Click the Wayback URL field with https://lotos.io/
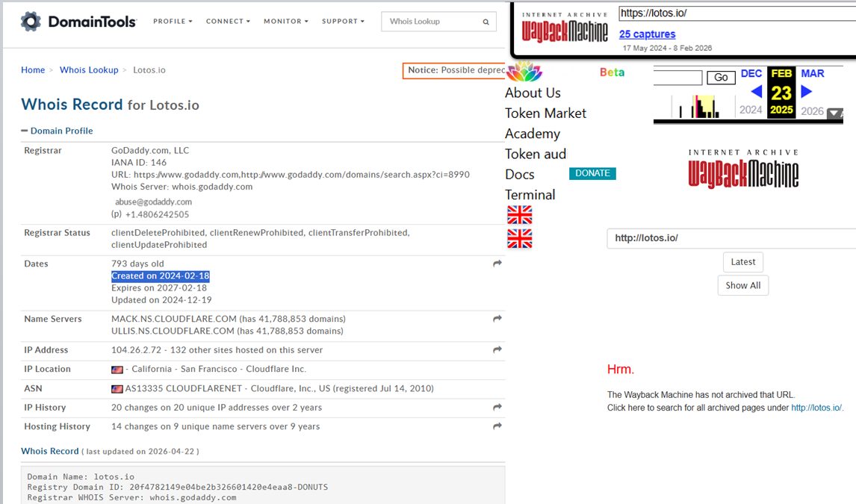This screenshot has height=504, width=856. pos(737,13)
